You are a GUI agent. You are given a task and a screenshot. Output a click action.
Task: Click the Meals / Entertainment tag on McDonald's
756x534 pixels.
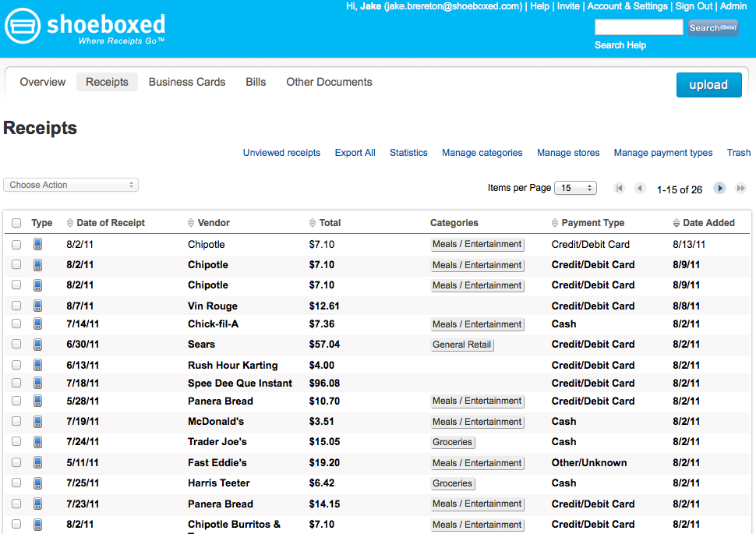pyautogui.click(x=477, y=422)
